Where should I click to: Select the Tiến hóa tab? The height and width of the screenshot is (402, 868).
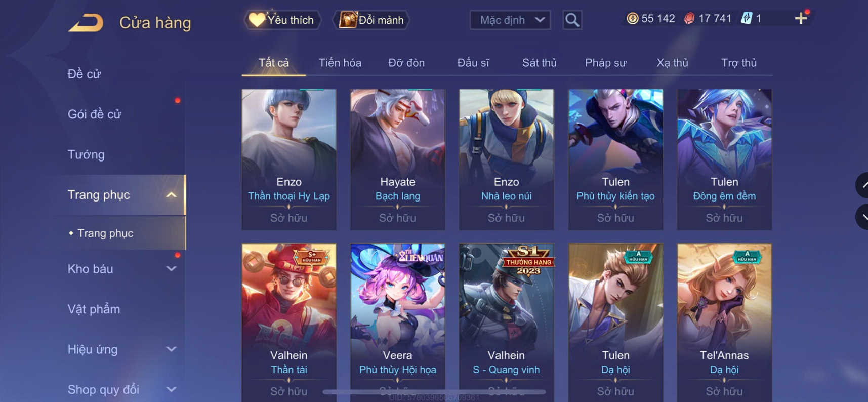click(x=340, y=63)
